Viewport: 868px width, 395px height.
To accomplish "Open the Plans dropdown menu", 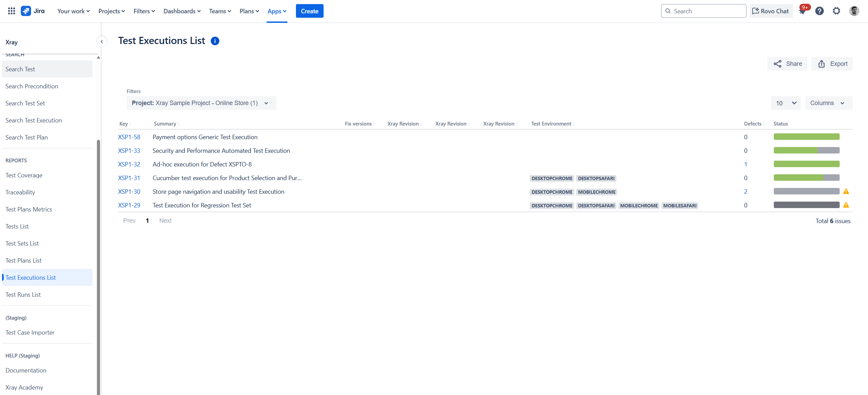I will 249,11.
